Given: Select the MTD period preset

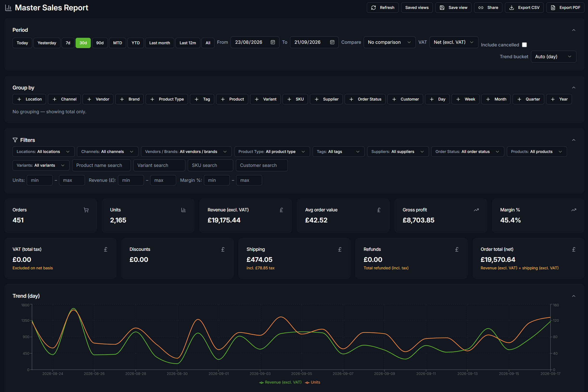Looking at the screenshot, I should (118, 43).
